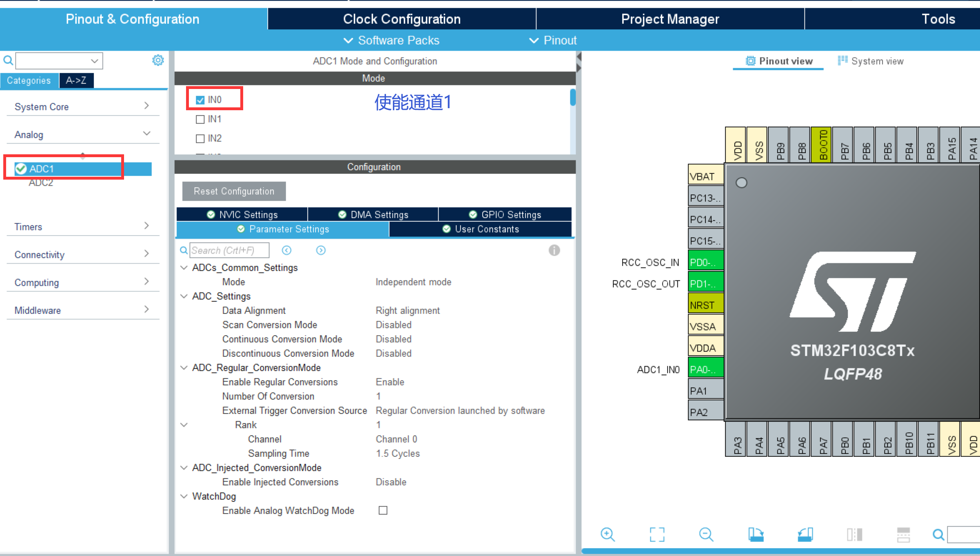Rotate the chip clockwise
Viewport: 980px width, 556px height.
pos(756,534)
